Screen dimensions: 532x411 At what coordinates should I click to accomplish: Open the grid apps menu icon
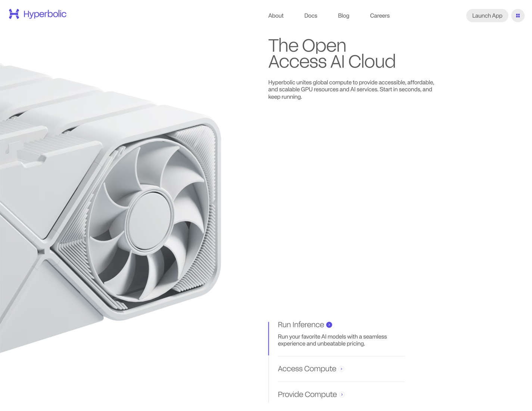[x=518, y=16]
